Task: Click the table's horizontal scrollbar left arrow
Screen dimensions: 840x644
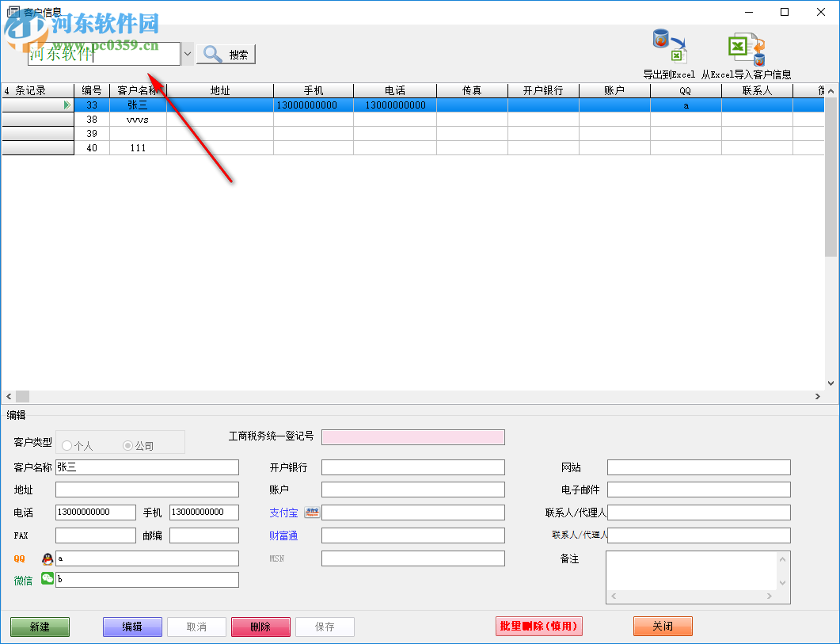Action: pos(9,396)
